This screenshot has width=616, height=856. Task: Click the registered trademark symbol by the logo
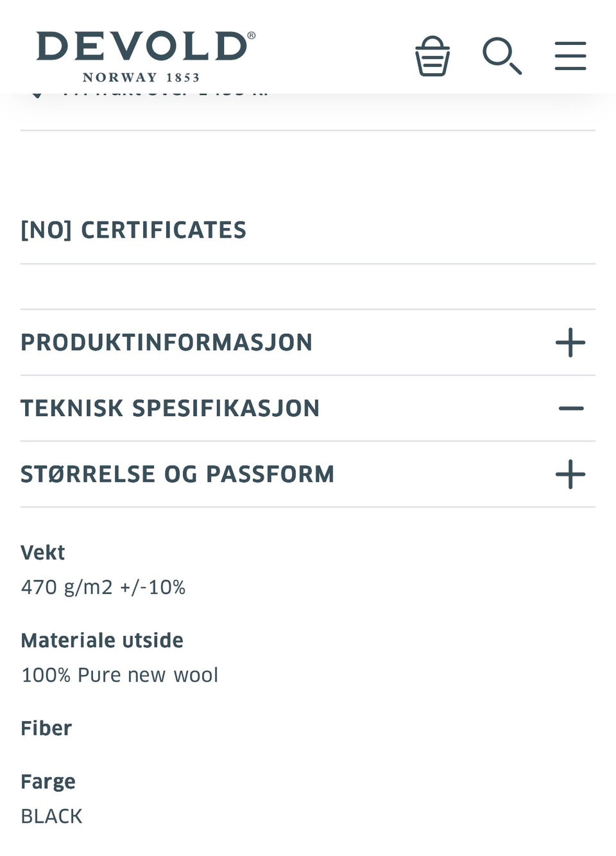pos(252,35)
